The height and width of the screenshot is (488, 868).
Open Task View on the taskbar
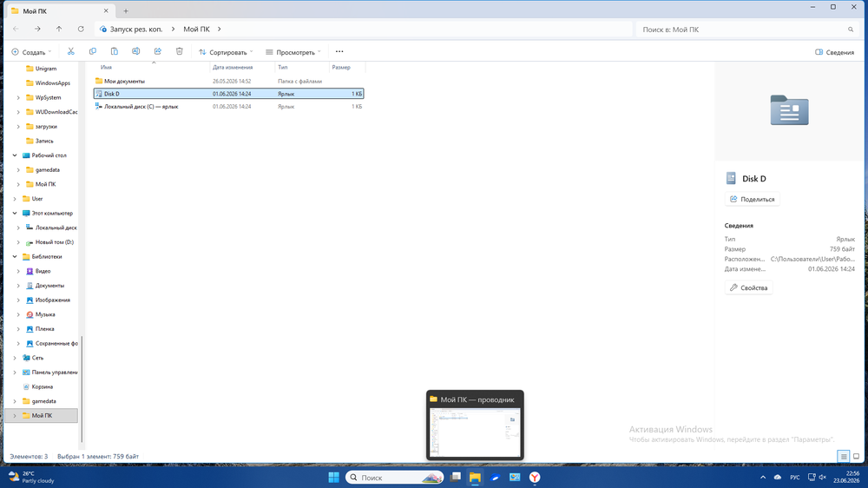[456, 477]
